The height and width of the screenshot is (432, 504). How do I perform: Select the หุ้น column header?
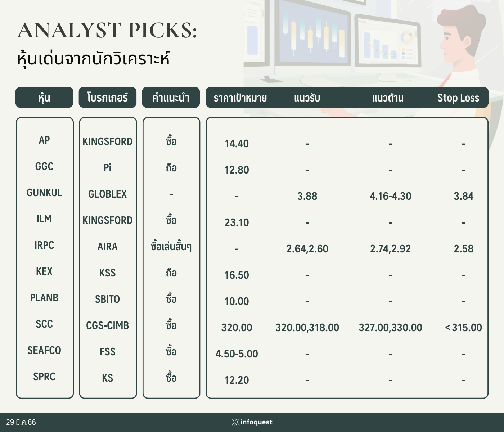pos(44,98)
